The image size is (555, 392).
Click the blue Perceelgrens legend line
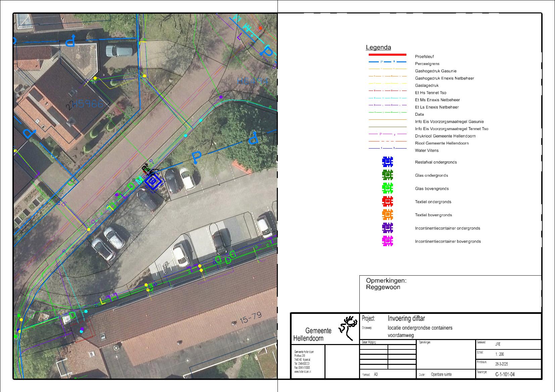point(387,62)
